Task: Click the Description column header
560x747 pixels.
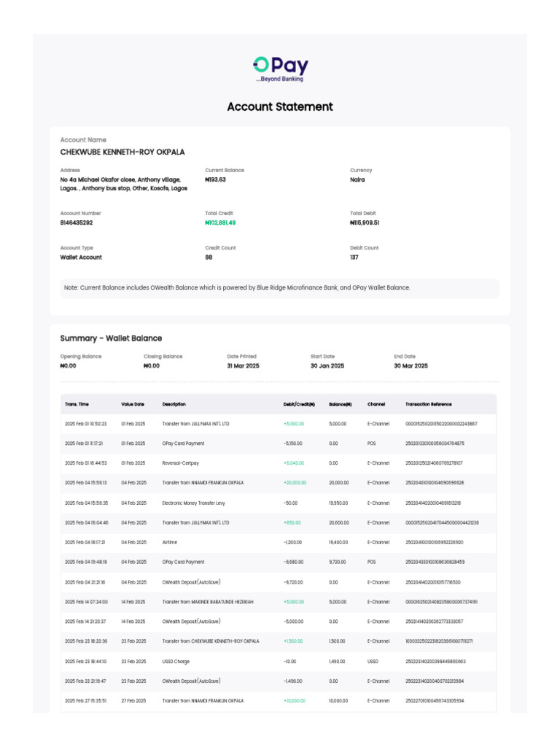Action: [x=174, y=404]
